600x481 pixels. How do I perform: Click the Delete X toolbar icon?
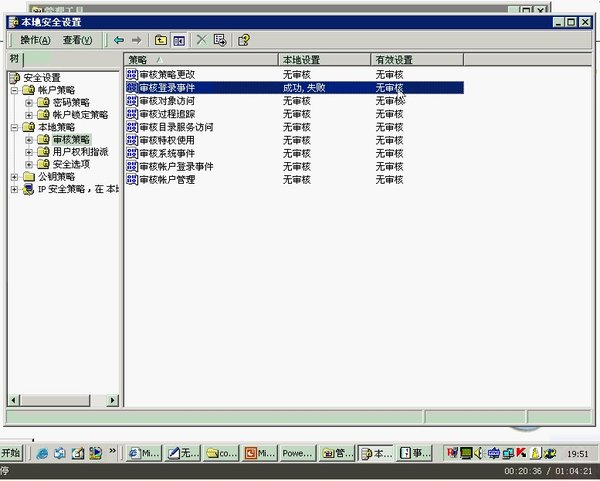(x=202, y=40)
